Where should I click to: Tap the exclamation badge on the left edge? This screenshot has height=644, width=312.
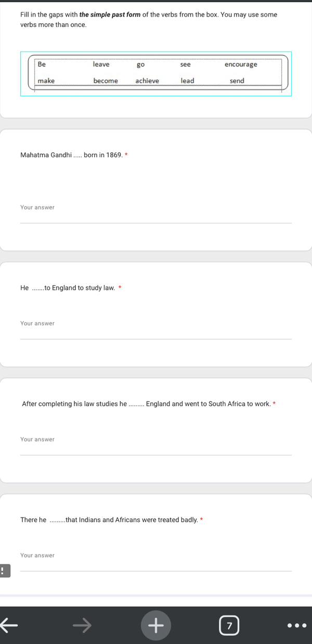[x=5, y=571]
